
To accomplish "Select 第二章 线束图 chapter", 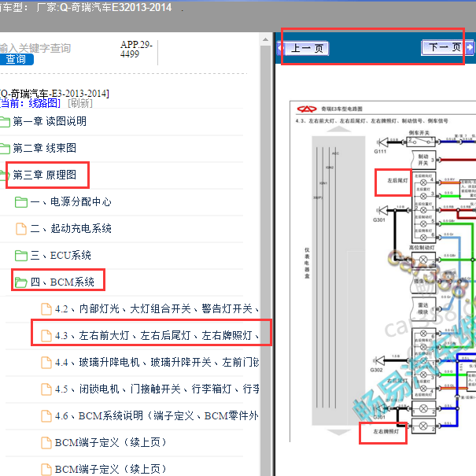I will pos(45,148).
